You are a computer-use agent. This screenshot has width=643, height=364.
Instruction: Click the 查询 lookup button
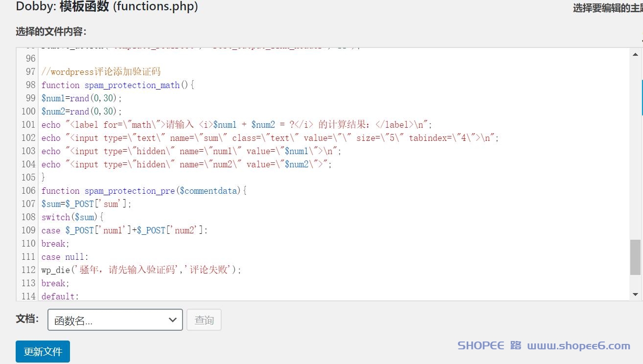coord(204,320)
